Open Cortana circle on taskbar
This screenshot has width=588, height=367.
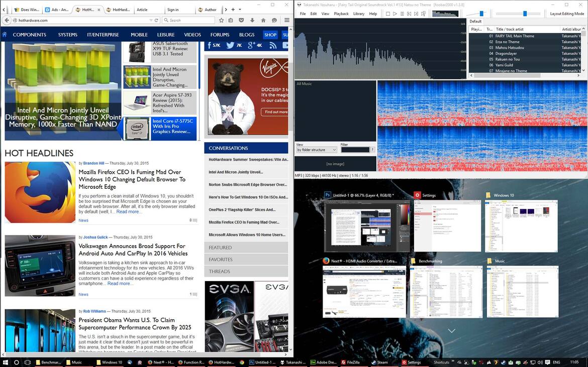(16, 362)
